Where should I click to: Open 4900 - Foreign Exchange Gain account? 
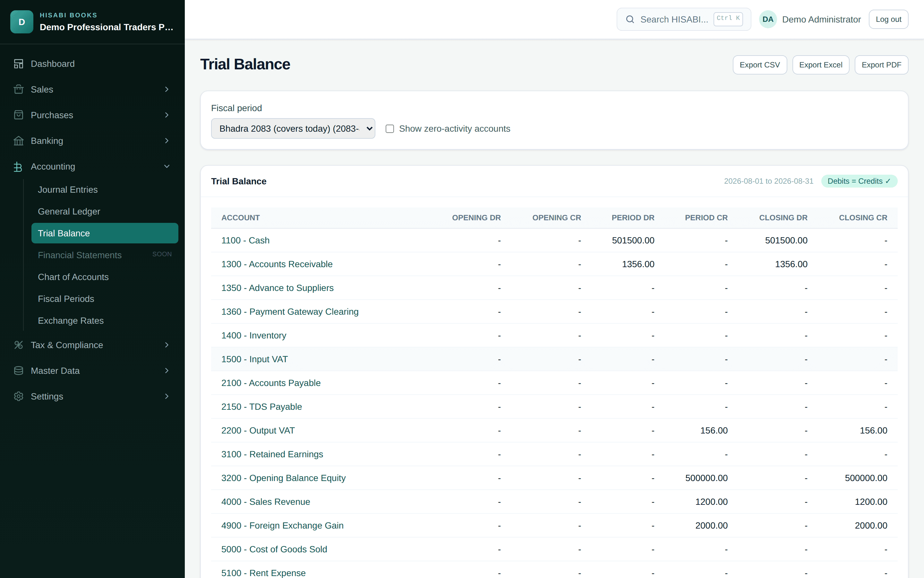click(283, 526)
